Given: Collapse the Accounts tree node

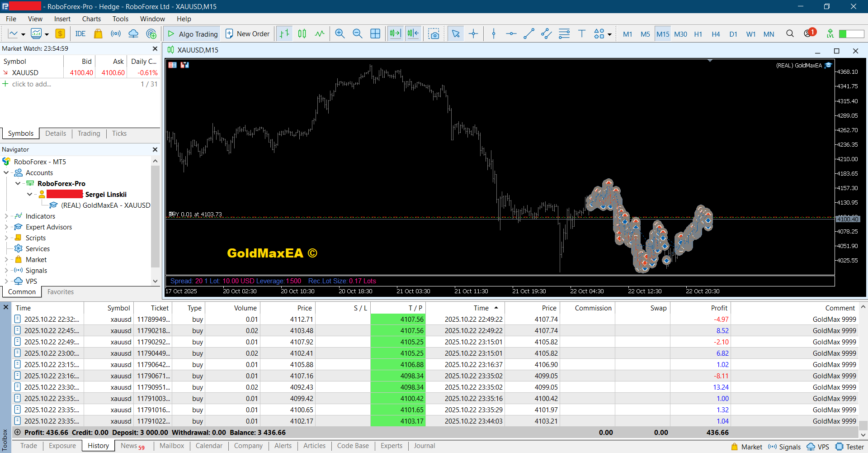Looking at the screenshot, I should pyautogui.click(x=6, y=172).
